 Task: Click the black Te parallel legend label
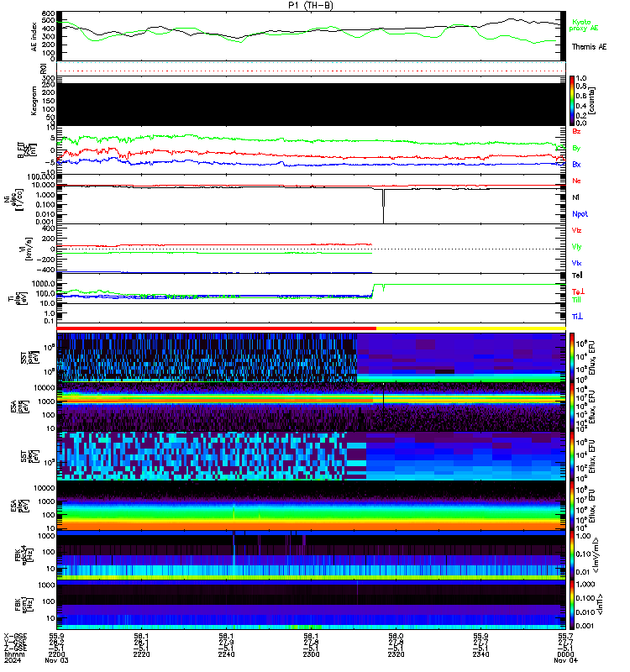coord(577,276)
